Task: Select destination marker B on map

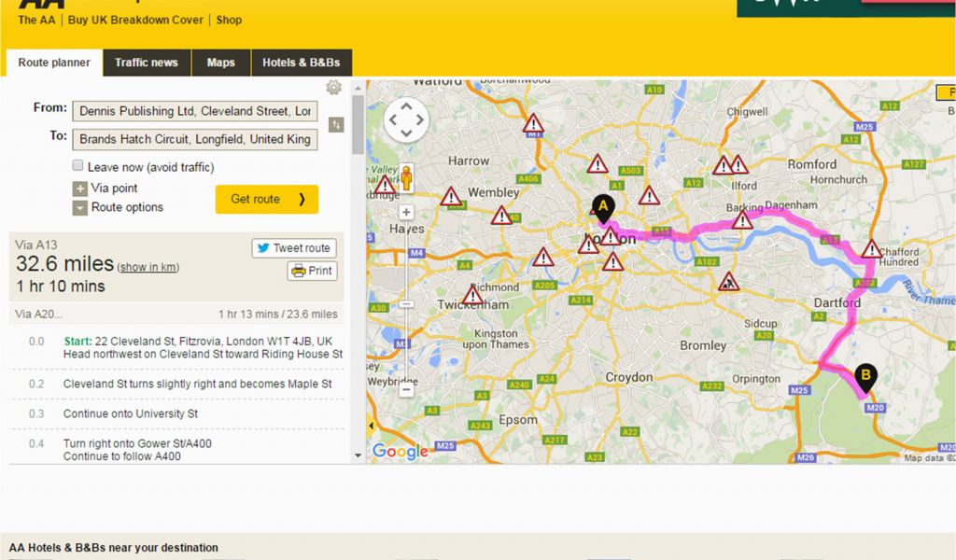Action: tap(865, 378)
